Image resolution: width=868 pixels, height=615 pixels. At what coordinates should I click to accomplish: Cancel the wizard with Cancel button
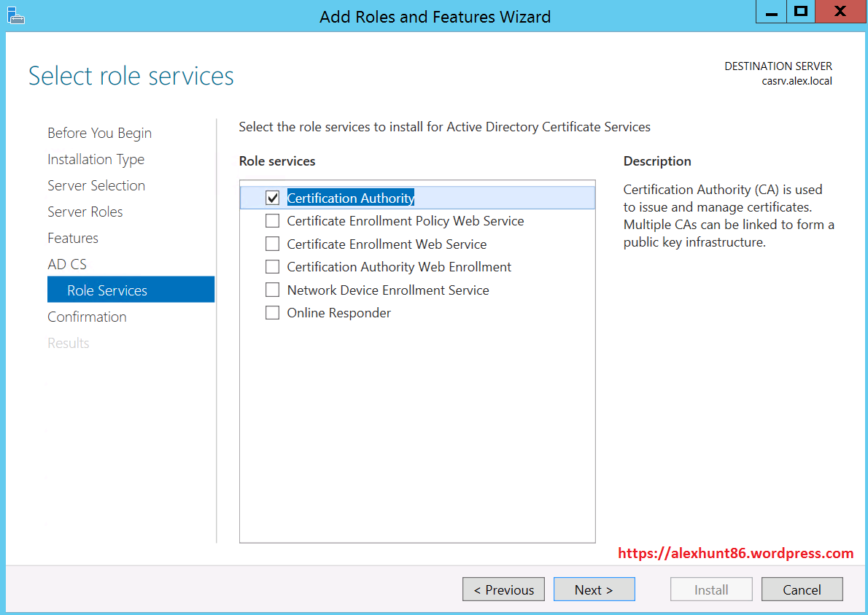(802, 589)
